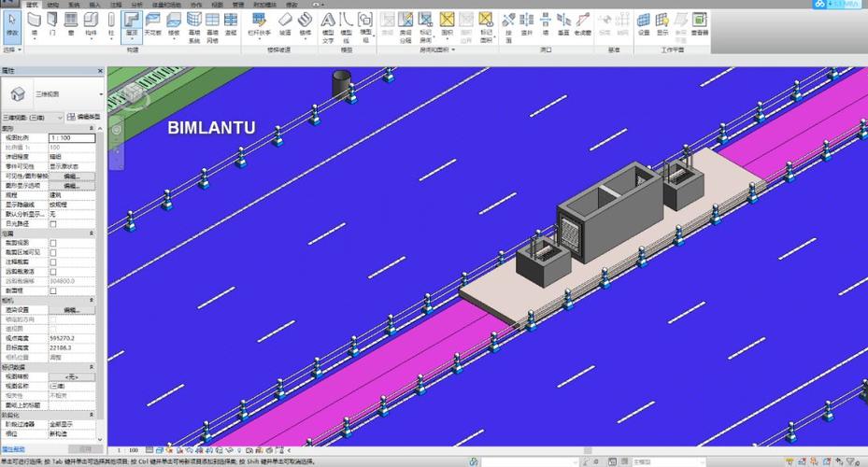Screen dimensions: 868x467
Task: Select the Column (柱) tool
Action: pyautogui.click(x=111, y=24)
